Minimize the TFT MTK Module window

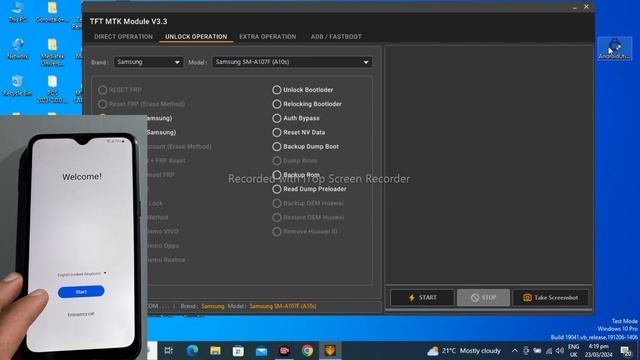tap(575, 7)
